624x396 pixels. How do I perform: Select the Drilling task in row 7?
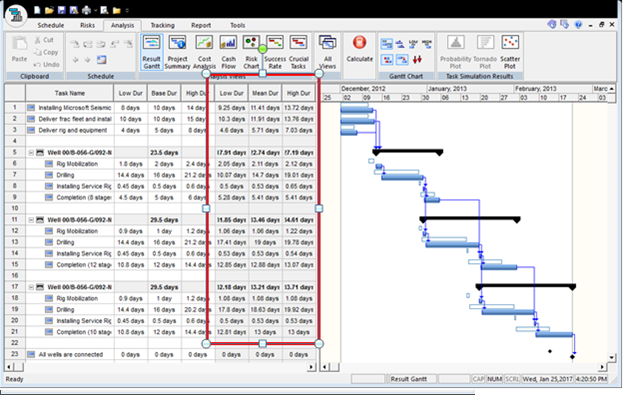65,175
